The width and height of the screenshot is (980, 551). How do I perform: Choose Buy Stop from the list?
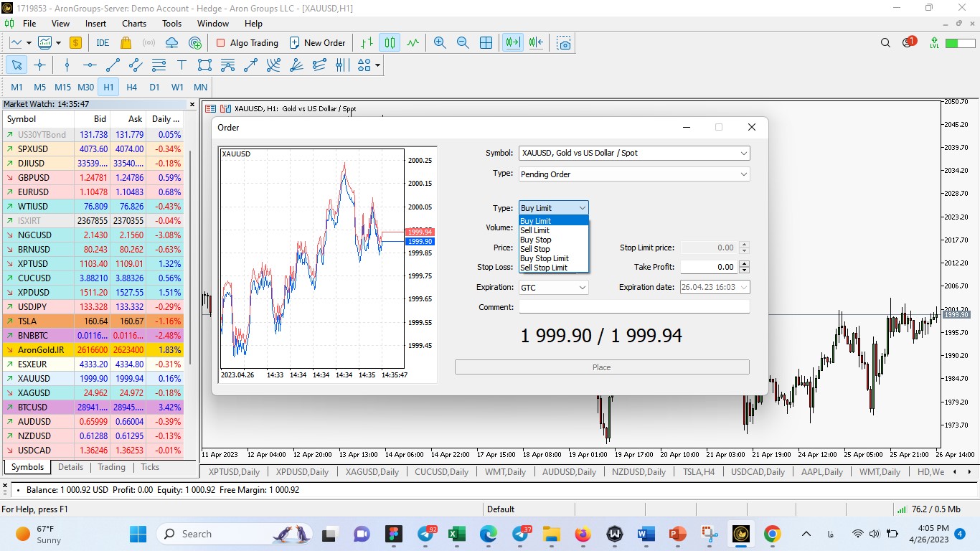pos(553,240)
